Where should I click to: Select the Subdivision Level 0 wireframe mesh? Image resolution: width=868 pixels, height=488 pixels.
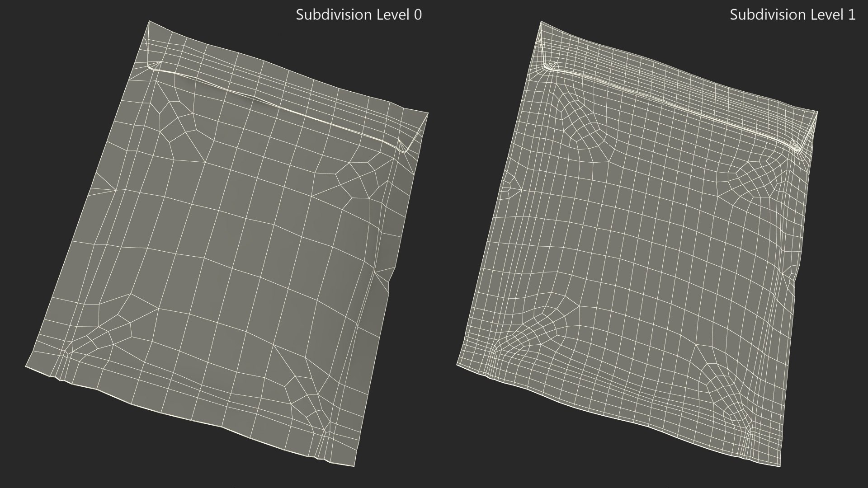coord(226,244)
